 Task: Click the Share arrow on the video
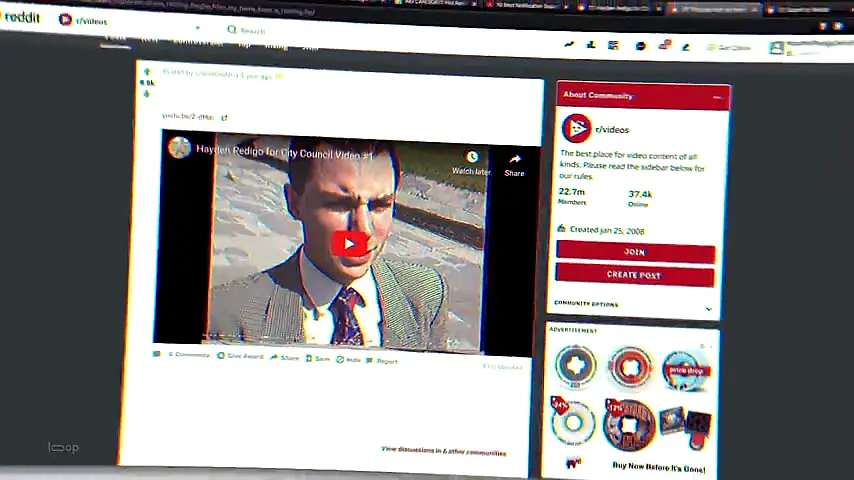tap(515, 159)
